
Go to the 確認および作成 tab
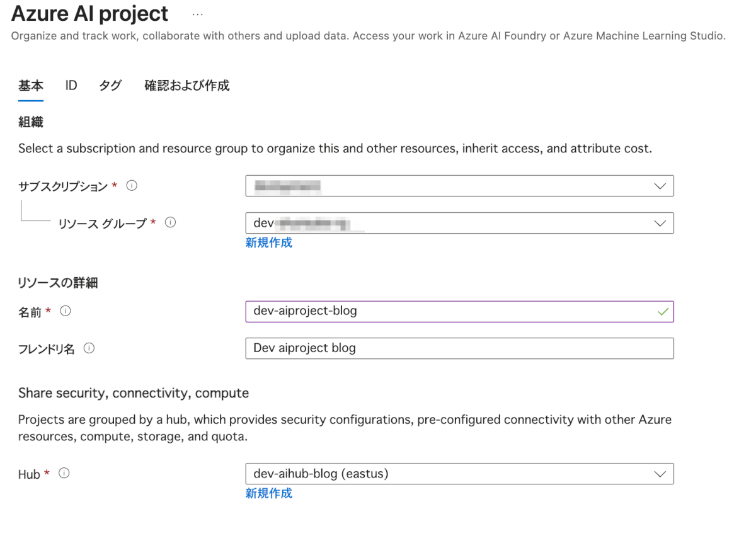(x=187, y=86)
